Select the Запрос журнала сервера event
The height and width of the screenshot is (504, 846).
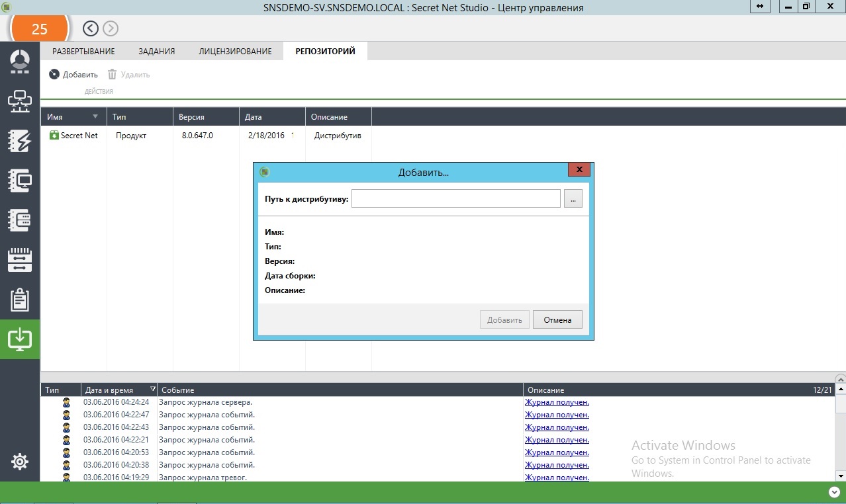tap(205, 402)
